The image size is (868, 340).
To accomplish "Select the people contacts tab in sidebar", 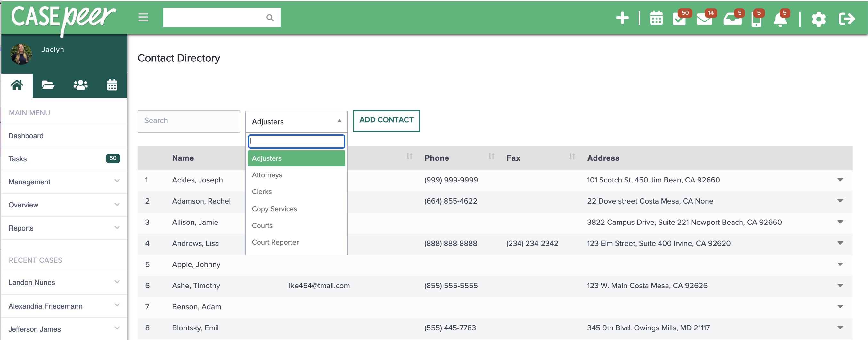I will point(80,85).
